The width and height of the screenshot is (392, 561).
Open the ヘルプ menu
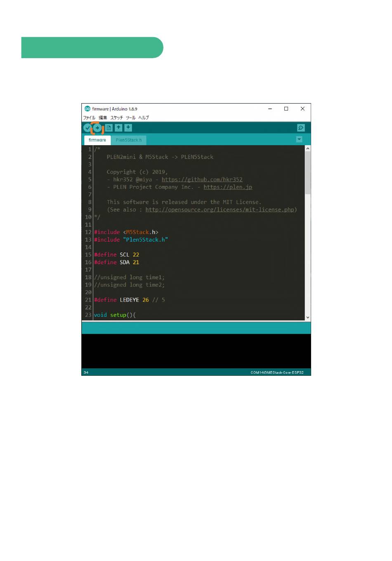click(x=144, y=118)
